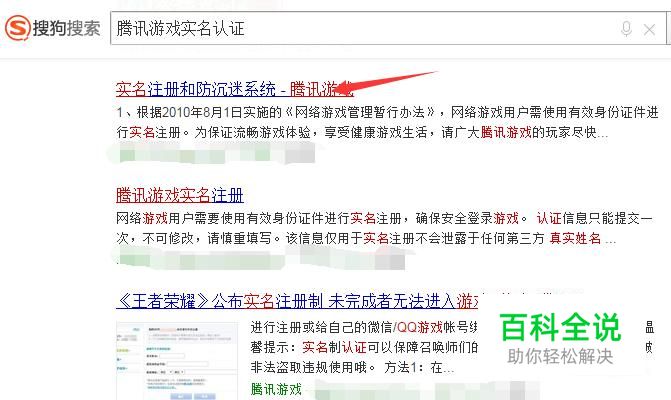The image size is (671, 400).
Task: Click the Sogou search logo
Action: pyautogui.click(x=53, y=28)
